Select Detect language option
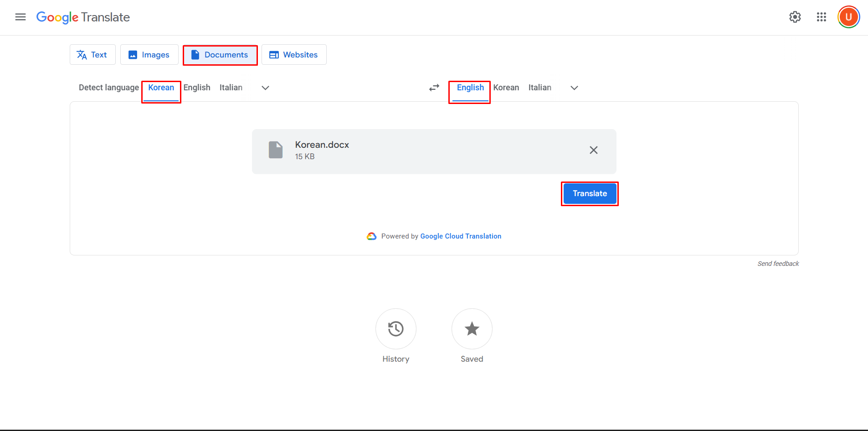 108,87
